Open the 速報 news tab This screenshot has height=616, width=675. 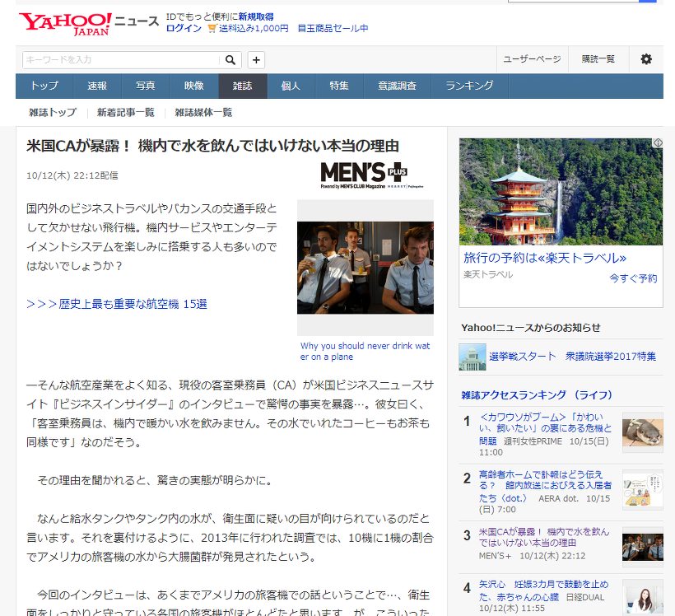[x=97, y=86]
